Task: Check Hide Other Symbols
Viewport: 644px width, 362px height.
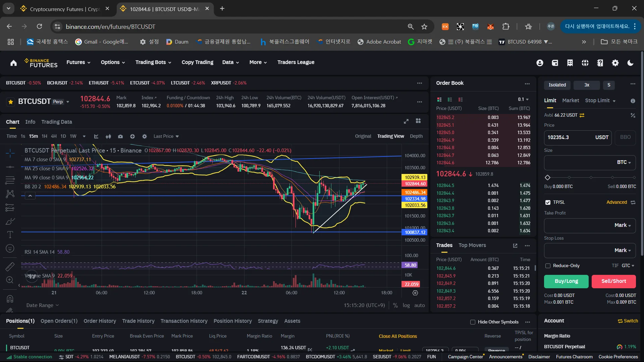Action: pyautogui.click(x=473, y=322)
